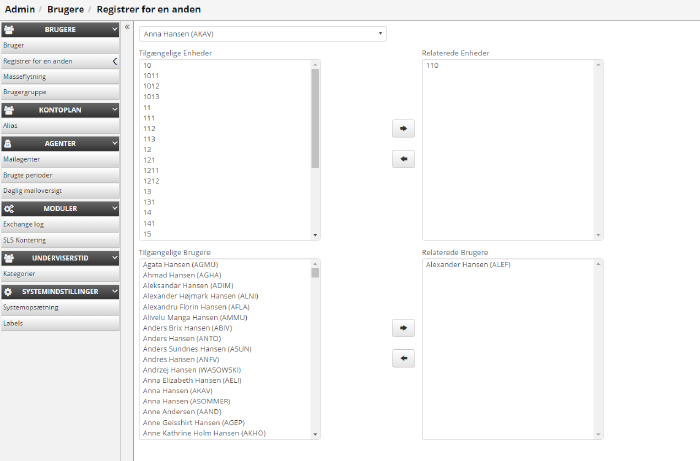Go to Brugere in the breadcrumb

(66, 9)
